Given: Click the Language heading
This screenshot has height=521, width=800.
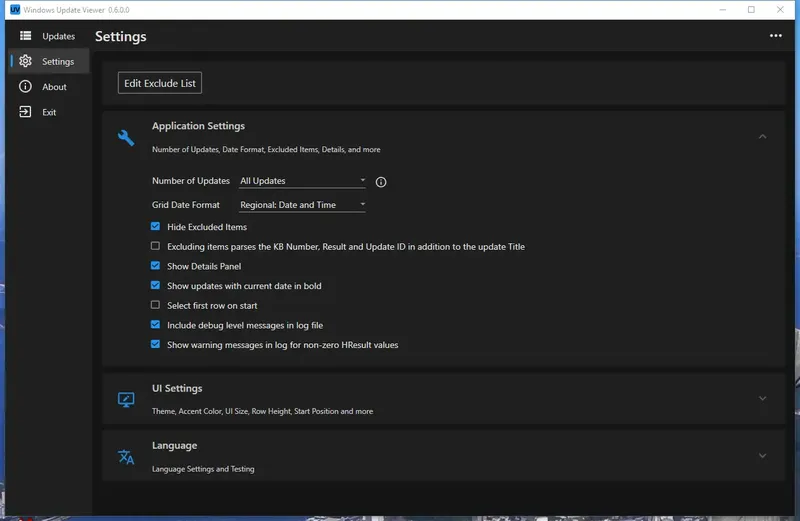Looking at the screenshot, I should tap(174, 445).
